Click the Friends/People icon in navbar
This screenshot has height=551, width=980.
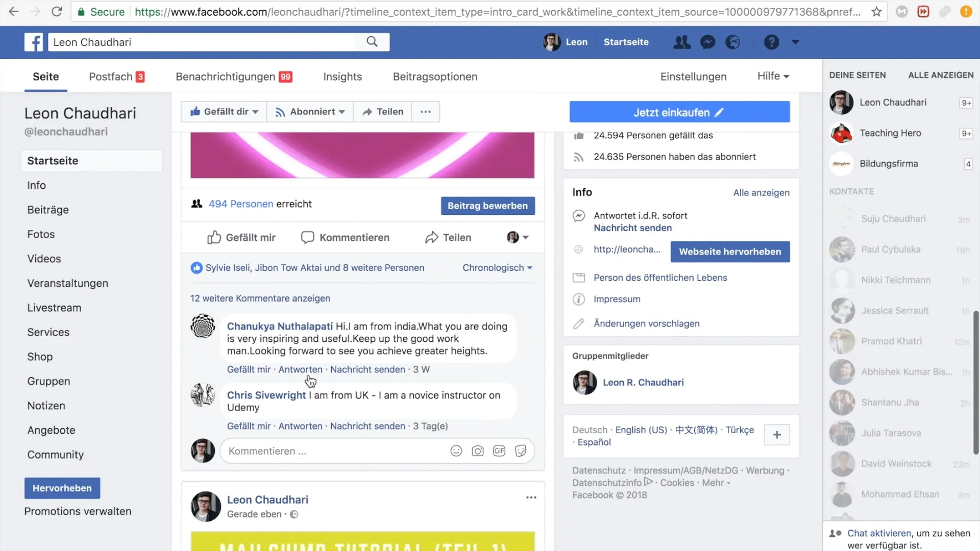click(681, 42)
